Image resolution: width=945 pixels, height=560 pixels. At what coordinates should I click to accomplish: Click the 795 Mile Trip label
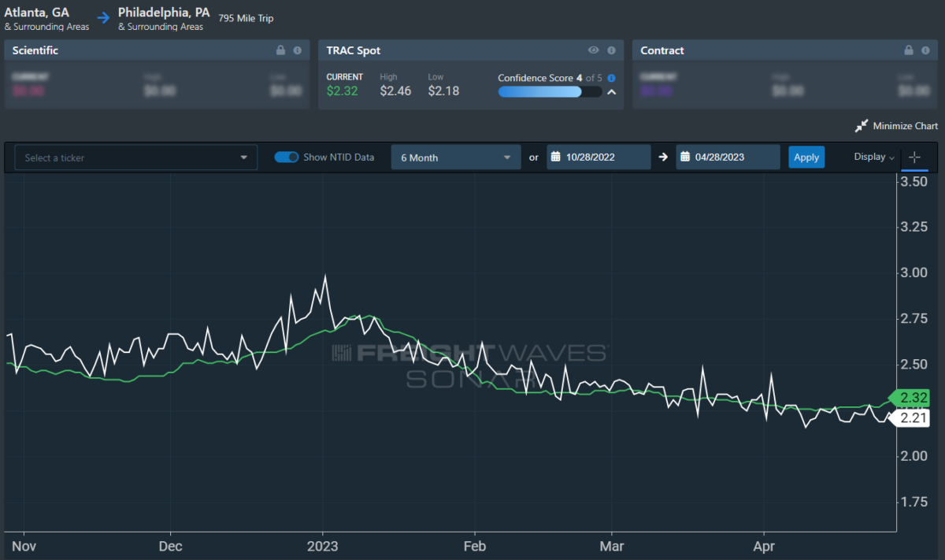(246, 18)
